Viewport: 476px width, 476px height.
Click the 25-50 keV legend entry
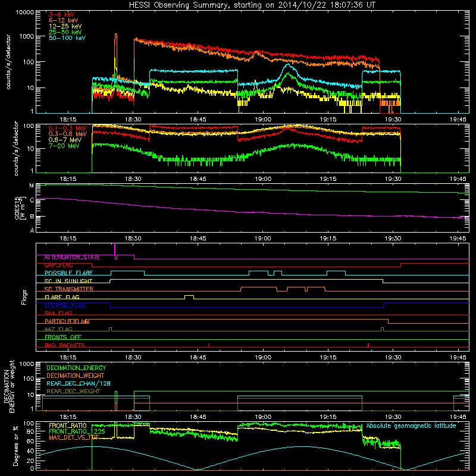[65, 32]
